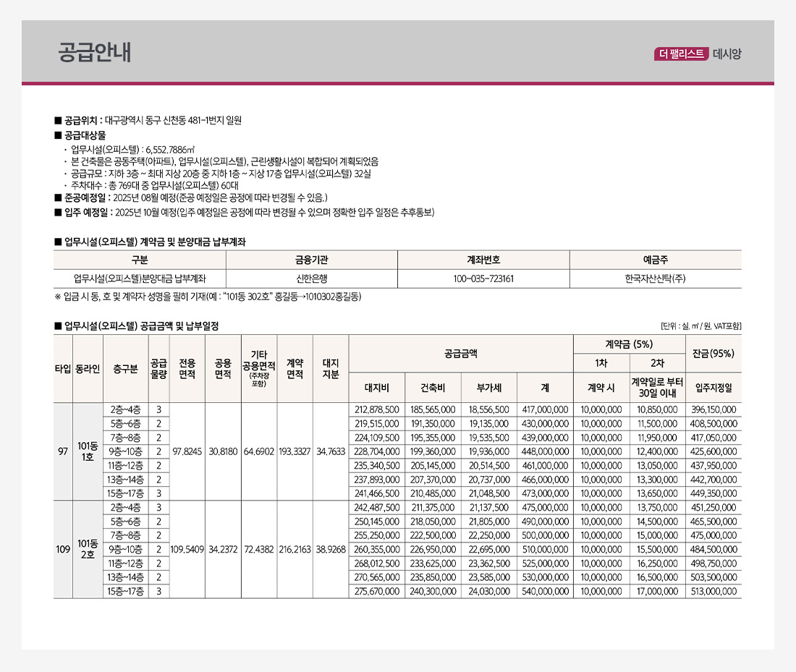This screenshot has width=796, height=672.
Task: Select the 한국자산신탁(주) account holder cell
Action: (x=655, y=278)
